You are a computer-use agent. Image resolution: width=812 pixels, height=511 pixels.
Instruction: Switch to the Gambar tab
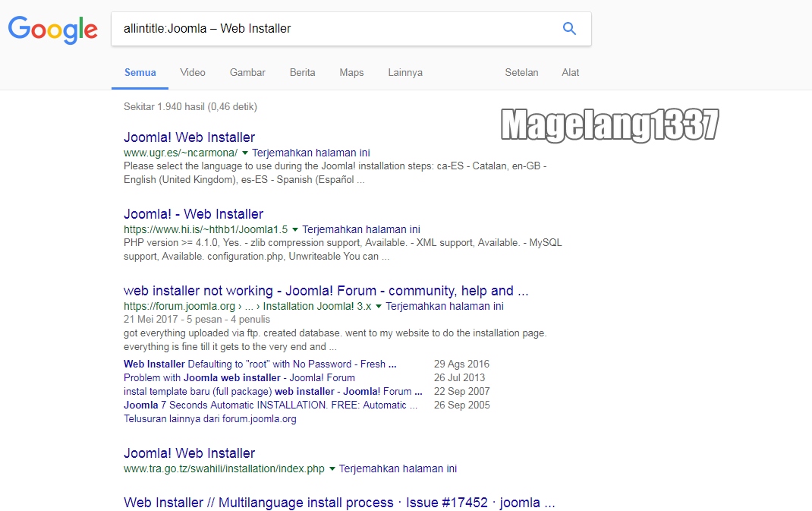[x=247, y=73]
